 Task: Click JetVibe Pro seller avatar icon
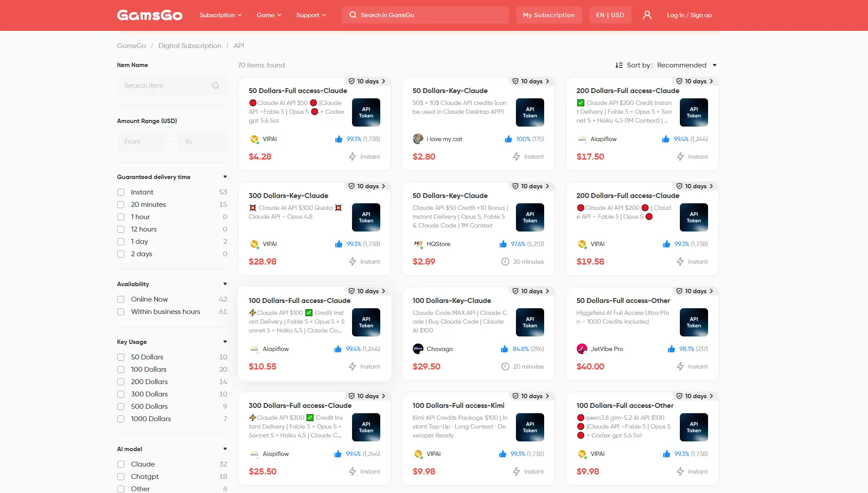click(582, 349)
